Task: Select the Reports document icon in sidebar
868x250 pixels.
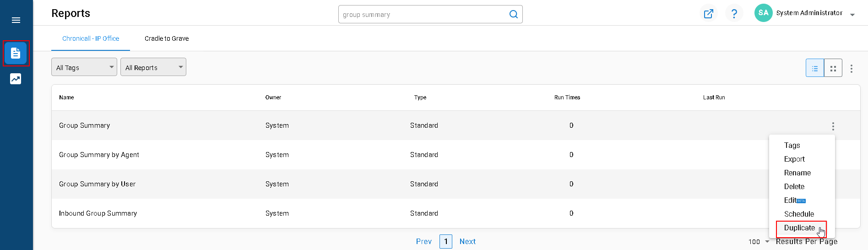Action: 16,53
